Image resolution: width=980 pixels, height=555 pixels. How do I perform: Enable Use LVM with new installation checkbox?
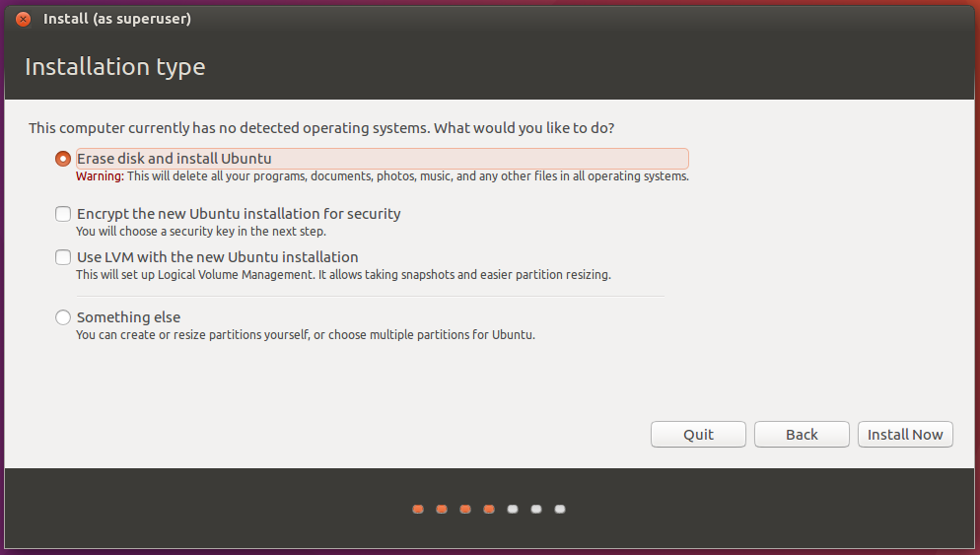[x=62, y=257]
